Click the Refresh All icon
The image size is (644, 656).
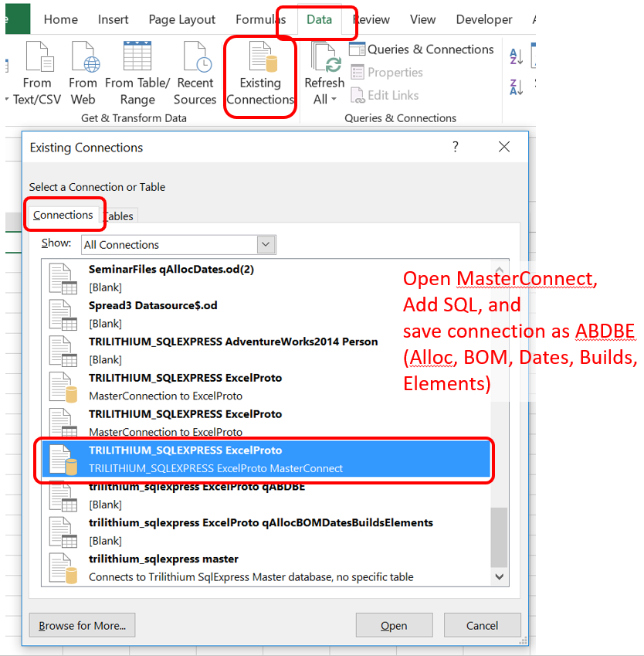(x=324, y=57)
